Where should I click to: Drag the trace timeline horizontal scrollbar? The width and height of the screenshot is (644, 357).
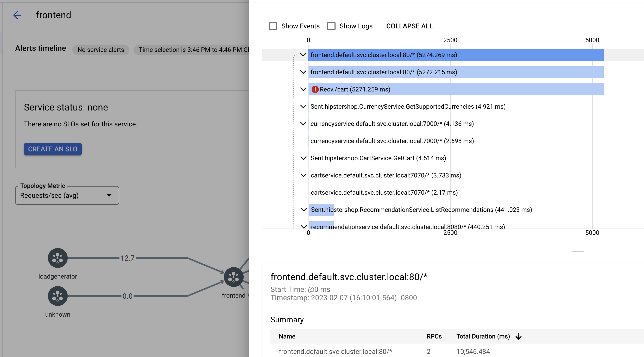(577, 251)
